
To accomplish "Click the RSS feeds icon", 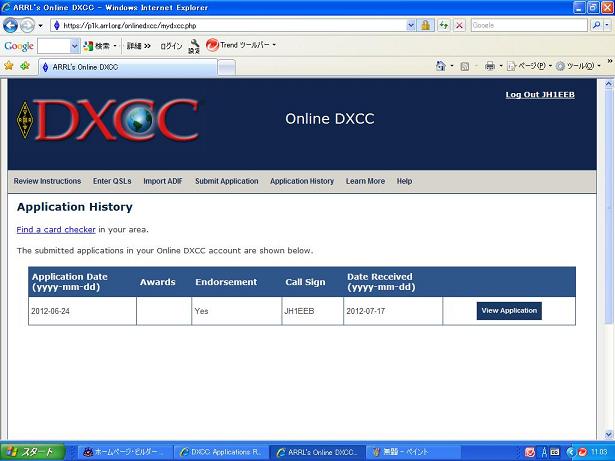I will [x=465, y=66].
